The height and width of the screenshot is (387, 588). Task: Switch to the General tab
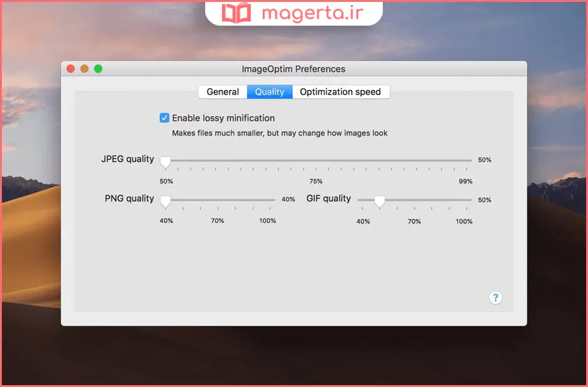click(223, 92)
